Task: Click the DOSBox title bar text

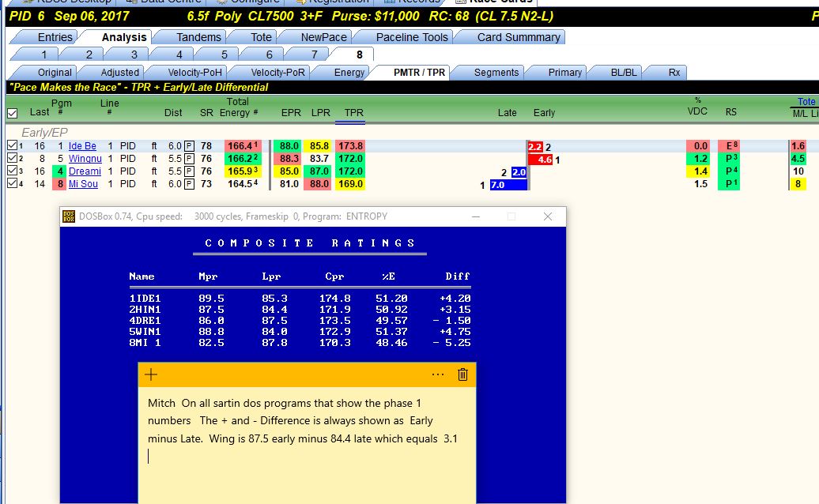Action: [233, 216]
